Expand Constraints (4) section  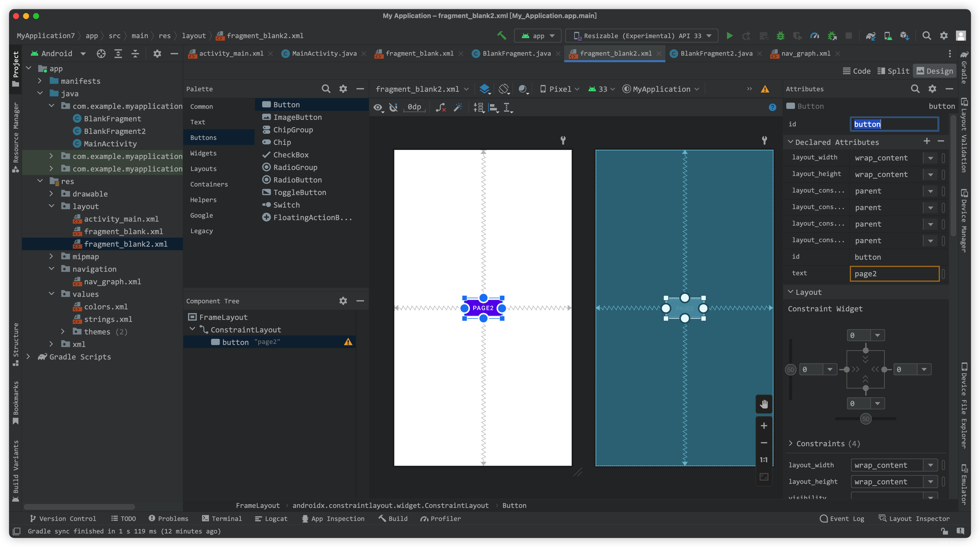791,443
